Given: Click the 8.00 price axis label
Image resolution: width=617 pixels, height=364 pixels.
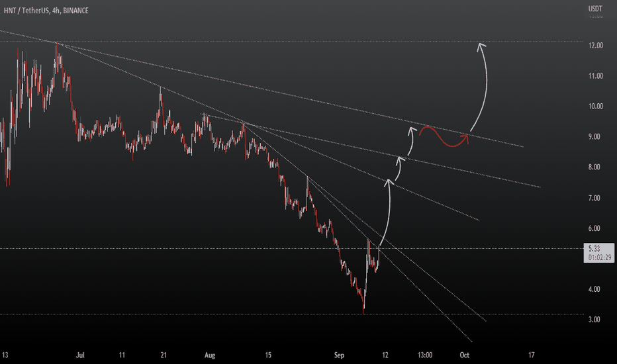Looking at the screenshot, I should pyautogui.click(x=594, y=167).
